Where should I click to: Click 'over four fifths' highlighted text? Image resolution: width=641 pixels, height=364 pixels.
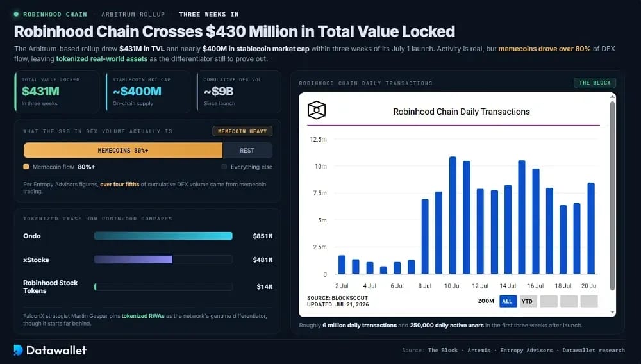click(x=119, y=185)
